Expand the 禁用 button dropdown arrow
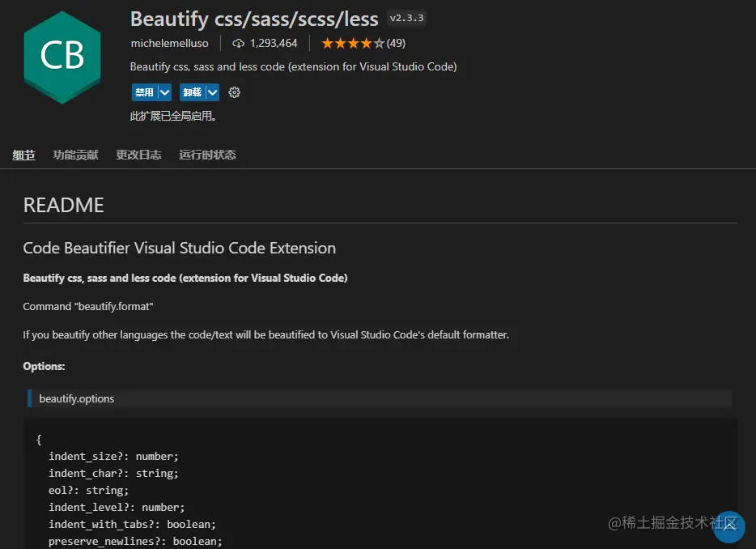756x549 pixels. coord(164,92)
